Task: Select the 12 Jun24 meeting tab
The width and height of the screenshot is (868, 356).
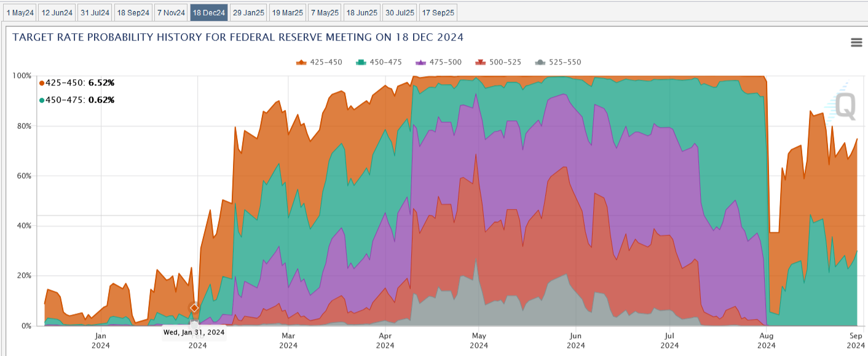Action: pos(57,12)
